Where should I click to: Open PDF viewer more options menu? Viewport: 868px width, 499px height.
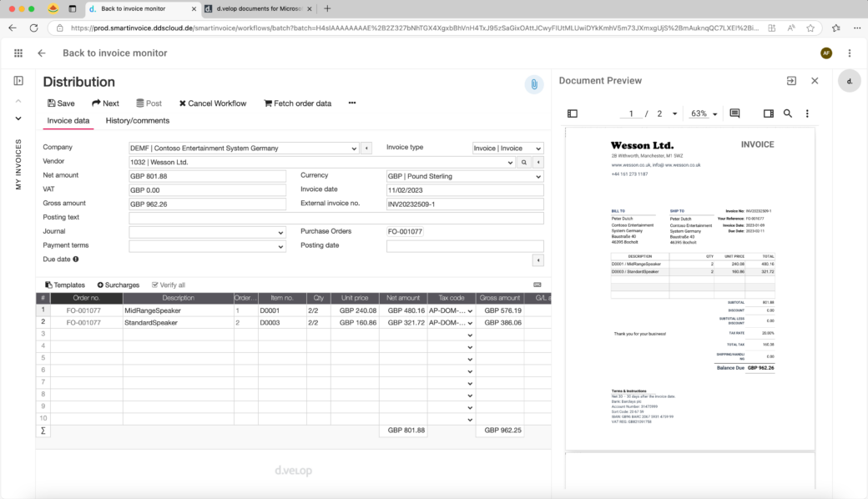pos(807,113)
